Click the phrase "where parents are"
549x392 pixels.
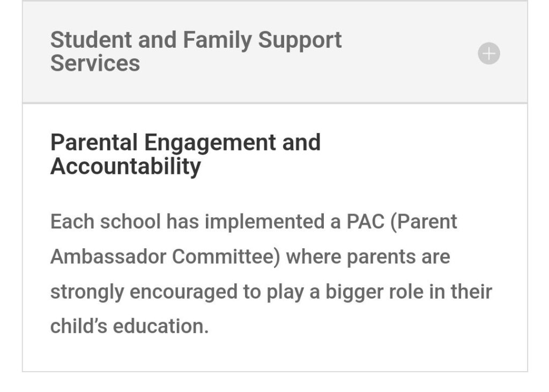pos(368,257)
